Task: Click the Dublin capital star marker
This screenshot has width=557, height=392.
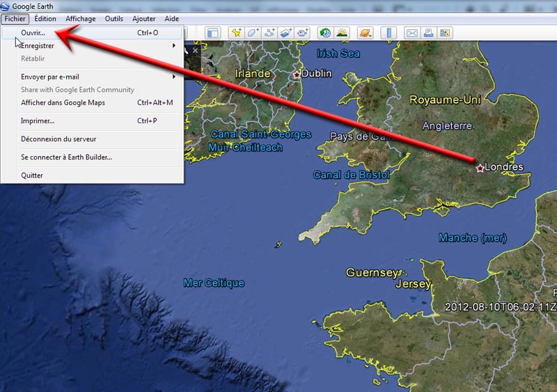Action: click(297, 75)
